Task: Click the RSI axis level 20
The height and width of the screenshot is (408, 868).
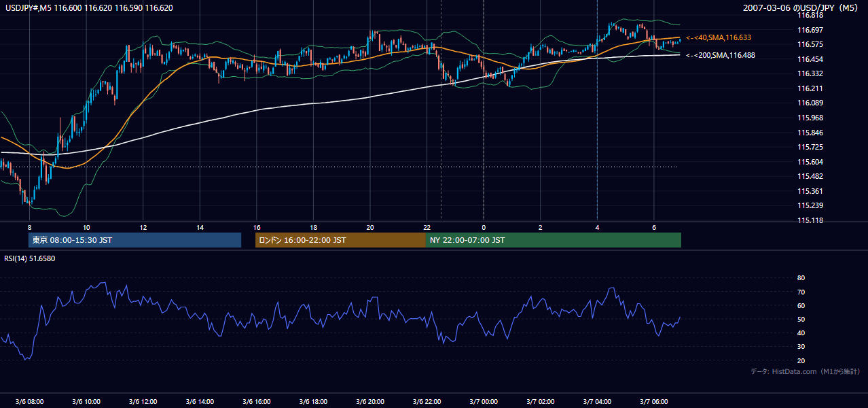Action: (801, 360)
